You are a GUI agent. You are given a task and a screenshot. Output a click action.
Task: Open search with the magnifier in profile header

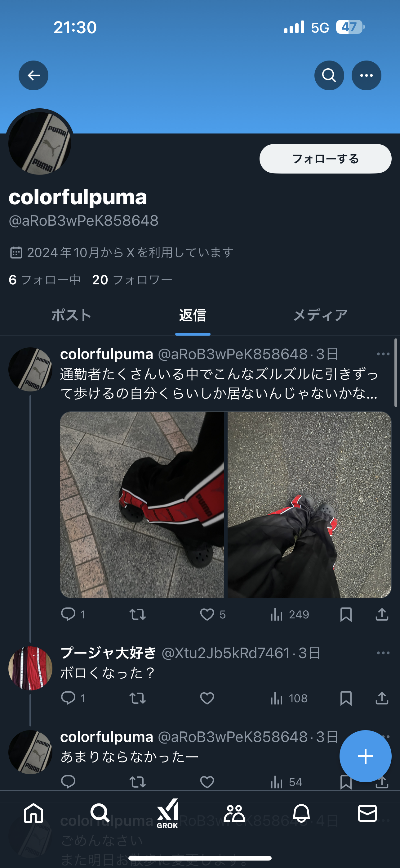(x=329, y=75)
